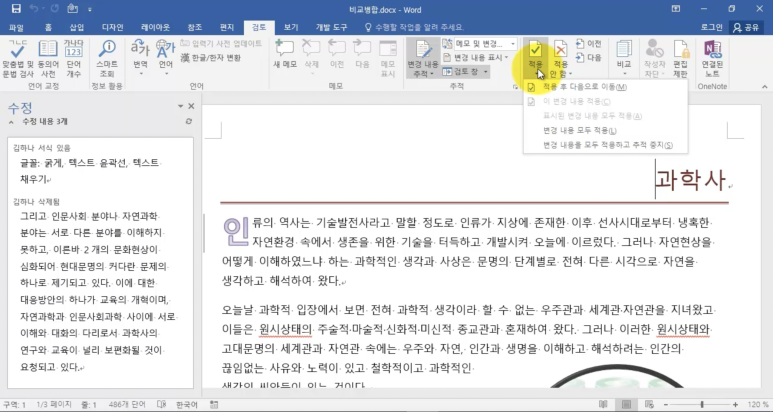Click the Undo arrow icon
This screenshot has height=412, width=773.
coord(34,8)
